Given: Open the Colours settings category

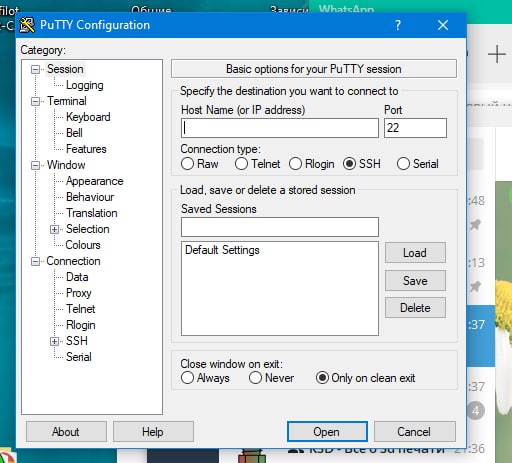Looking at the screenshot, I should [x=83, y=245].
